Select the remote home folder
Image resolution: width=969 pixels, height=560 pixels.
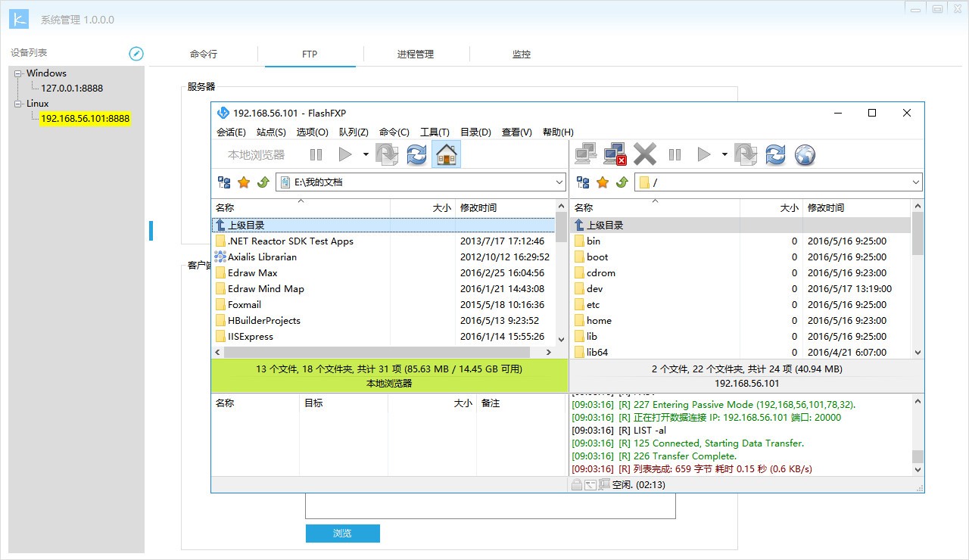point(599,320)
